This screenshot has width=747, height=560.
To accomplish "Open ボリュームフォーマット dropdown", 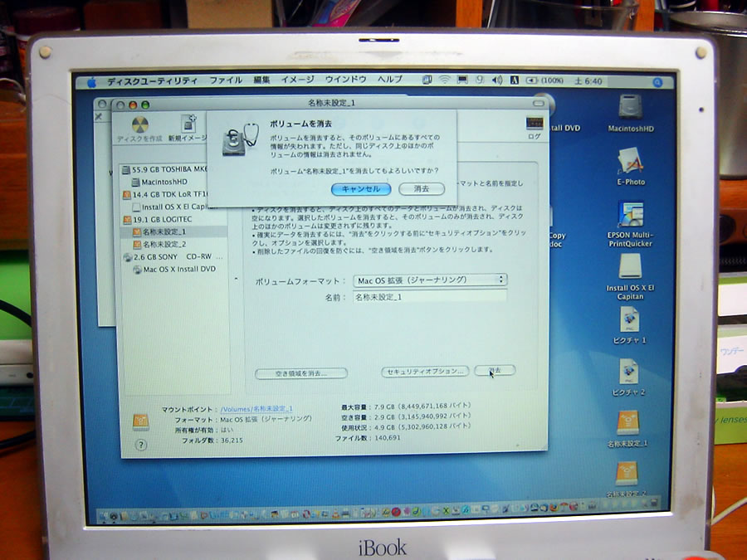I will [430, 280].
